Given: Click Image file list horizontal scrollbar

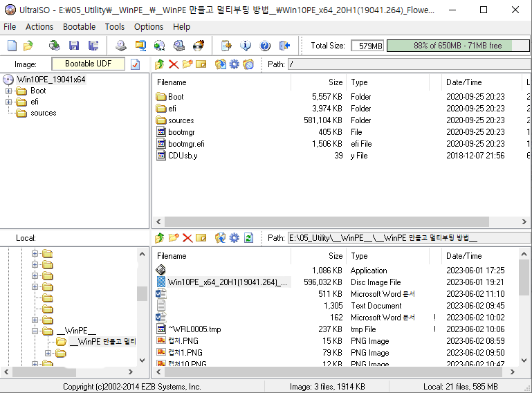Looking at the screenshot, I should coord(327,221).
